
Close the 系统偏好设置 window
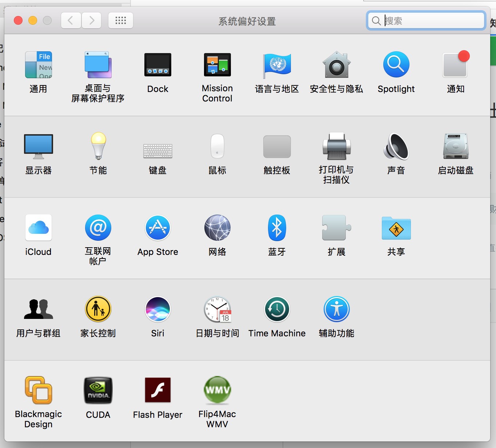tap(18, 20)
